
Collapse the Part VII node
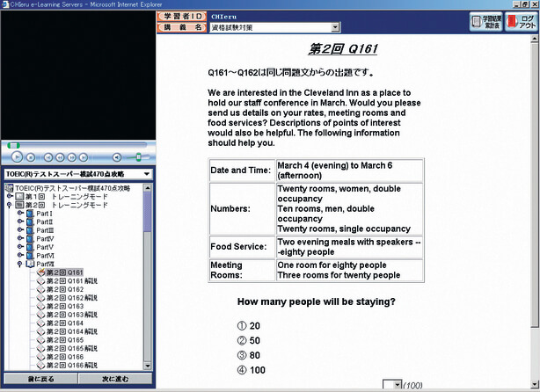19,264
